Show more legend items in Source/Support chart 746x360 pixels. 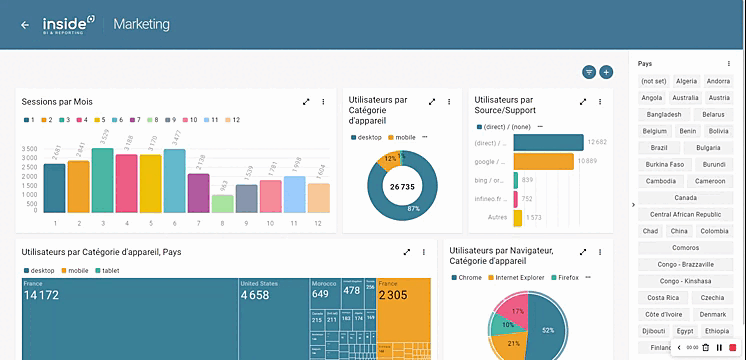(x=540, y=127)
